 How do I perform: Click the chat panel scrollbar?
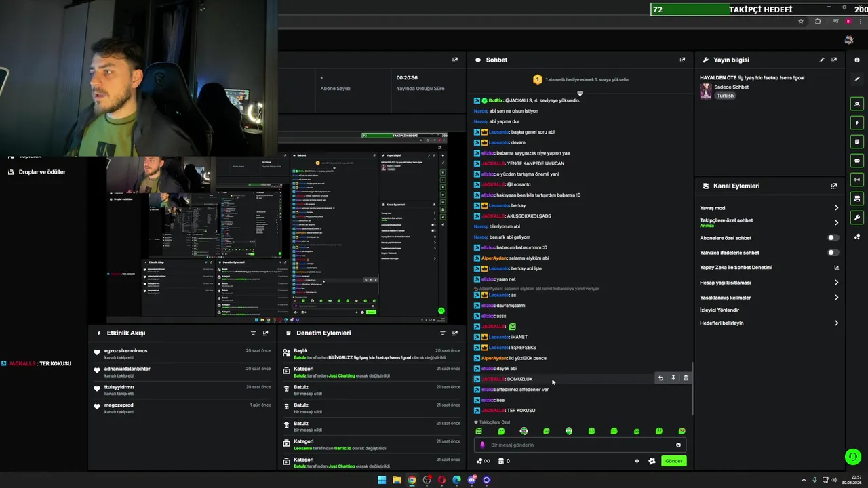click(692, 389)
